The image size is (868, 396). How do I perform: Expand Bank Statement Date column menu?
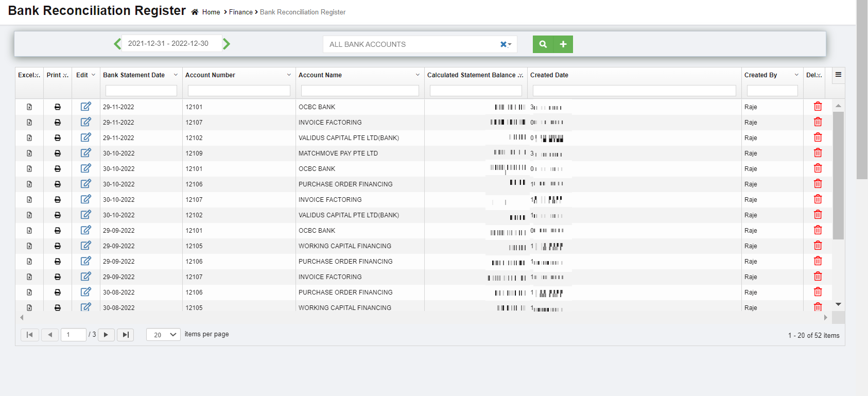[x=176, y=75]
